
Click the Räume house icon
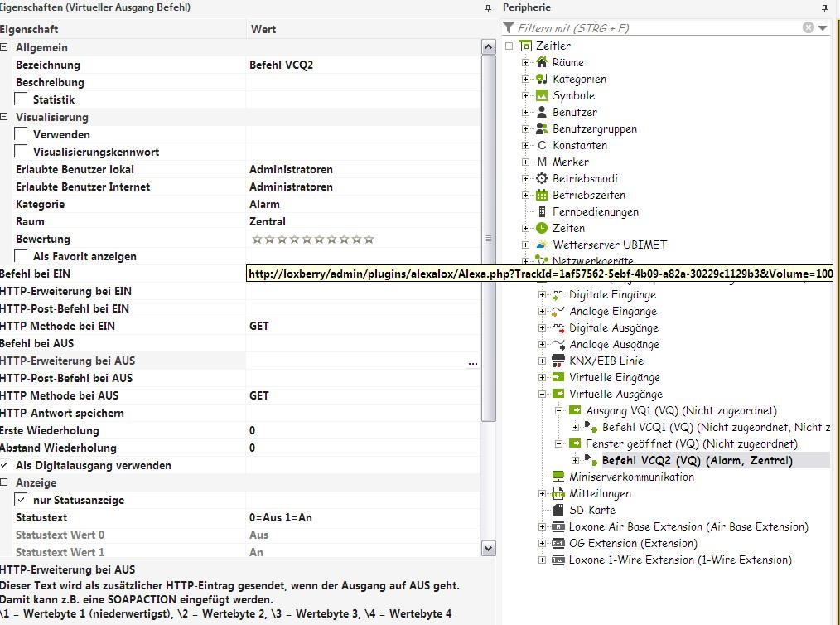click(542, 62)
